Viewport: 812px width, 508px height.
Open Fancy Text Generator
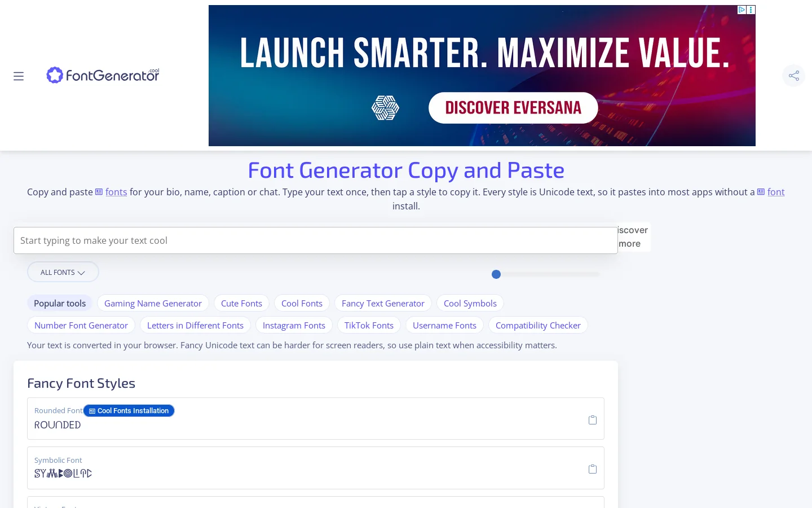pyautogui.click(x=383, y=303)
